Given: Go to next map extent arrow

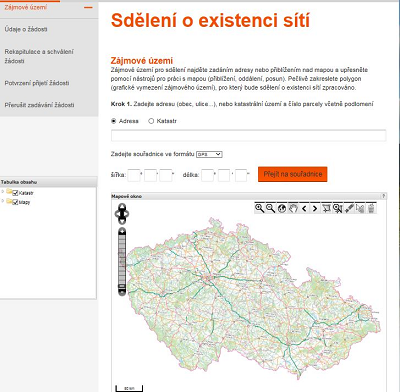Looking at the screenshot, I should [x=315, y=208].
